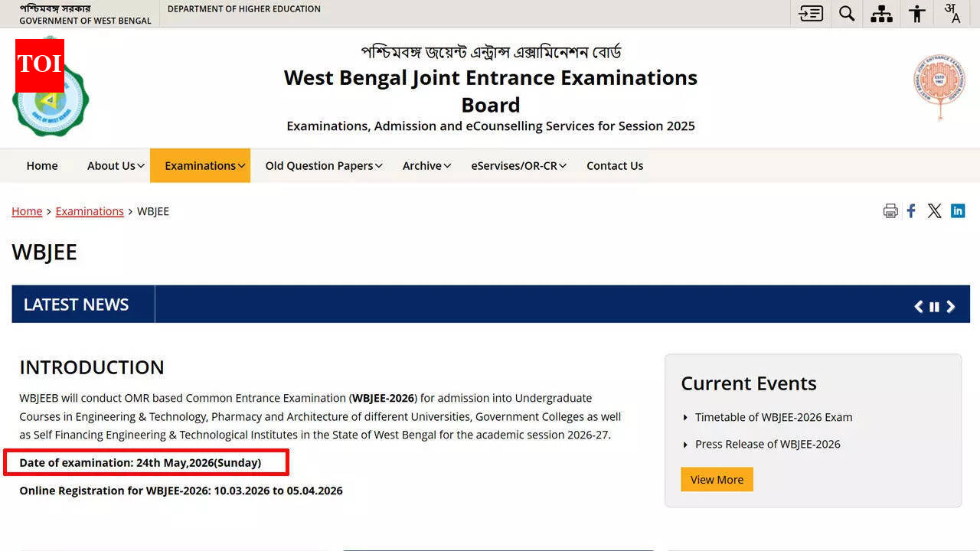
Task: Expand the About Us dropdown
Action: (x=113, y=165)
